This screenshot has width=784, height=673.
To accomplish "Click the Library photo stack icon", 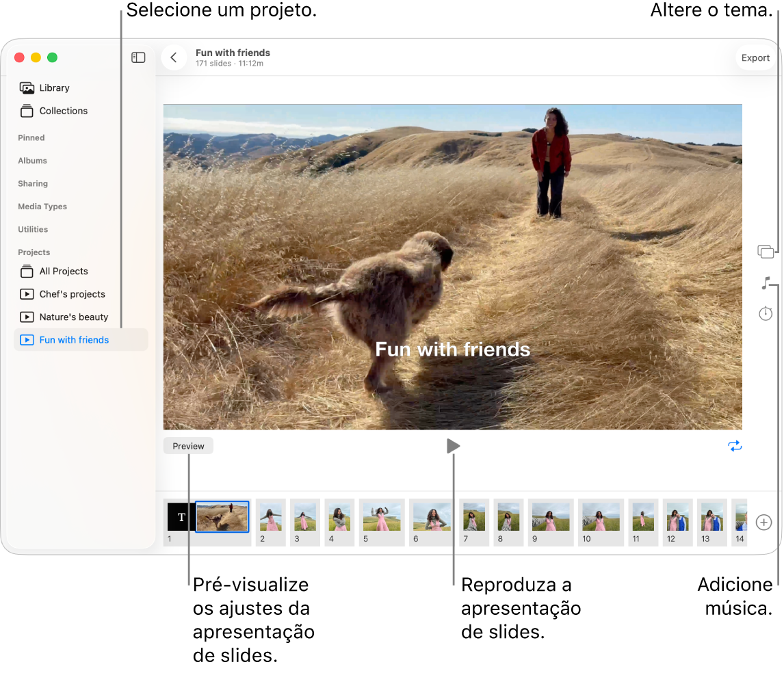I will click(27, 88).
